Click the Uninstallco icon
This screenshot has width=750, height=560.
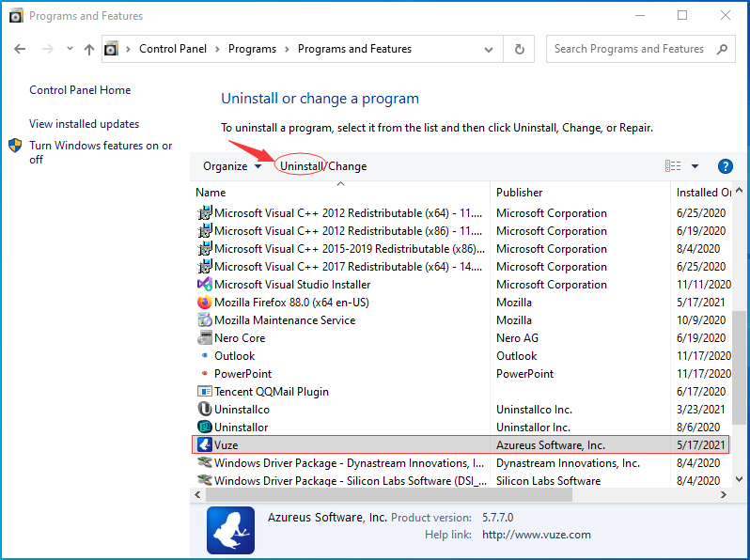[x=205, y=409]
